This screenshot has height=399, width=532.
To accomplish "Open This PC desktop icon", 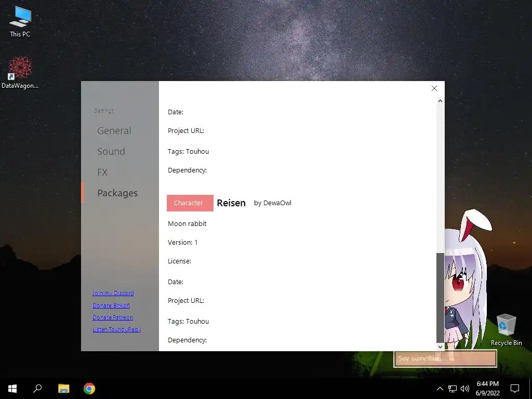I will (x=20, y=22).
